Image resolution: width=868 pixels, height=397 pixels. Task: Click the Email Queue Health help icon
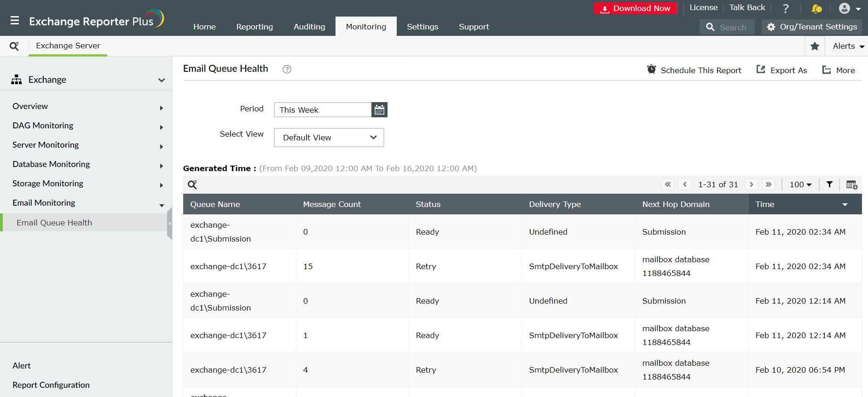[287, 69]
